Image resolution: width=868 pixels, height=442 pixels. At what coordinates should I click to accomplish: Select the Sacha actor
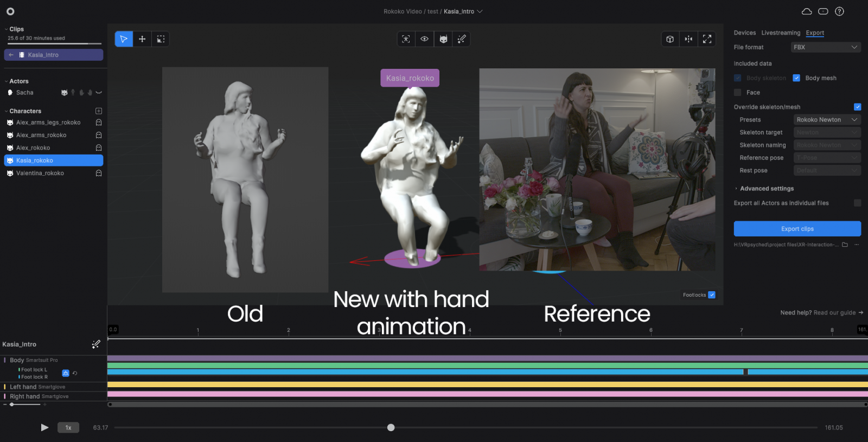(x=24, y=93)
